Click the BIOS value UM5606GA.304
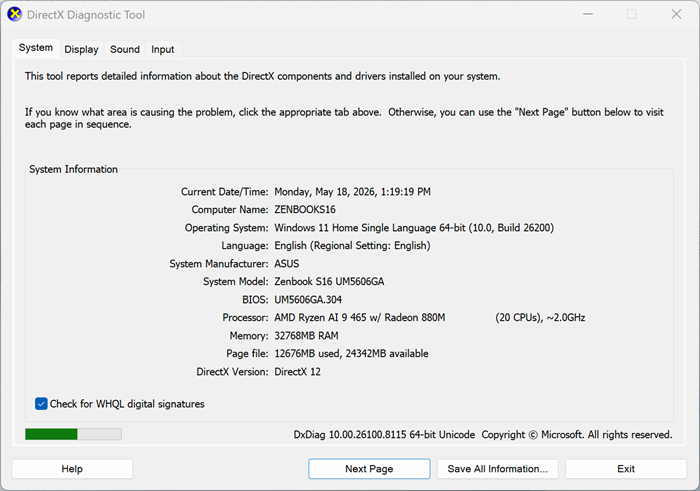The height and width of the screenshot is (491, 700). (308, 300)
